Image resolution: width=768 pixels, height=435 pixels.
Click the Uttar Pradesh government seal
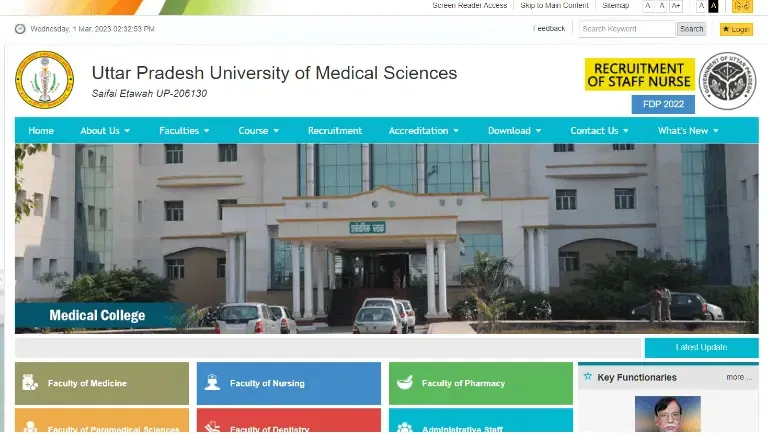727,81
